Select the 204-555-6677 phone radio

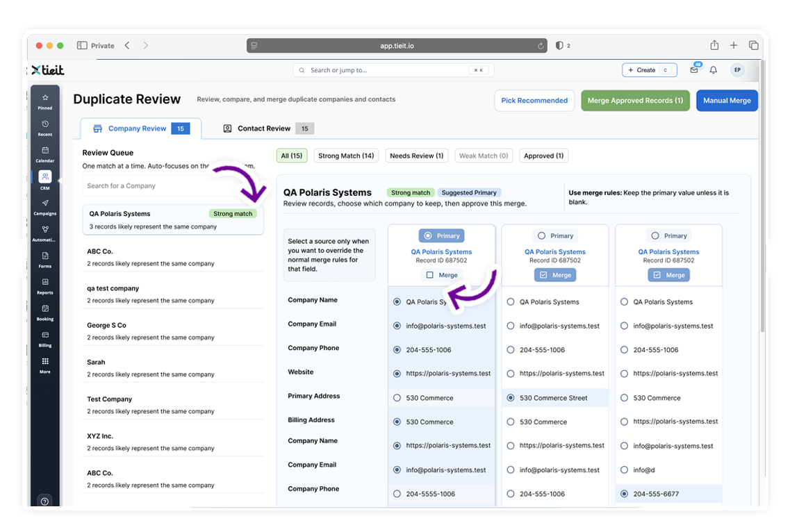624,494
